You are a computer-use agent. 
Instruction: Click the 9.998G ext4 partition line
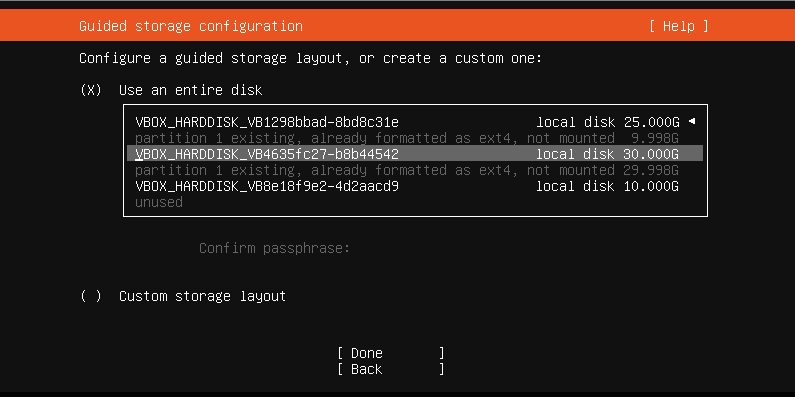click(x=407, y=138)
